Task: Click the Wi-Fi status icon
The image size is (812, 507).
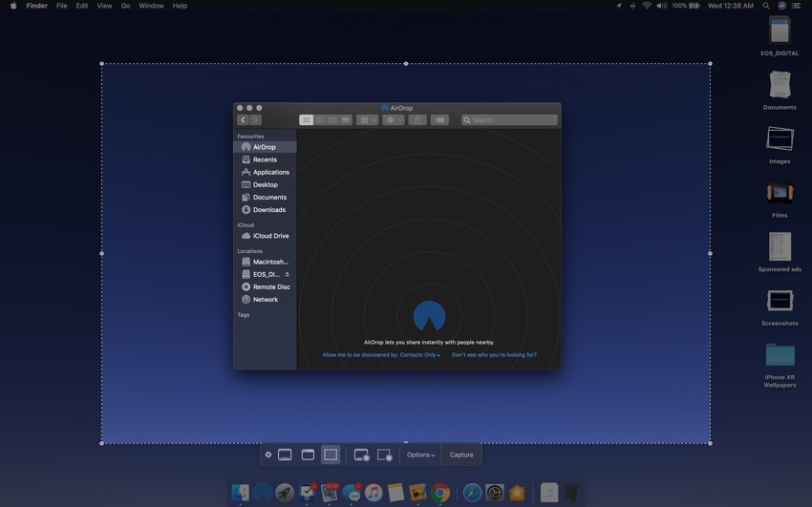Action: 647,6
